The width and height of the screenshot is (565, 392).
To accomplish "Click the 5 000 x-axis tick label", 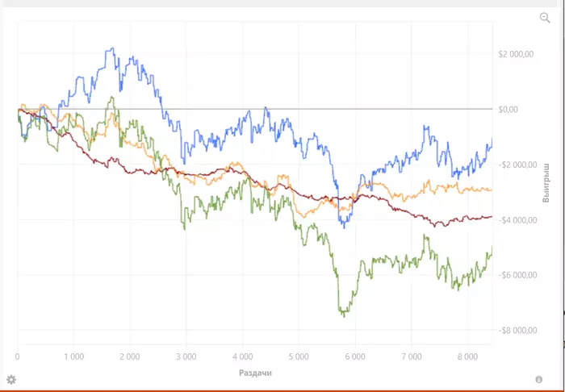I will 298,356.
